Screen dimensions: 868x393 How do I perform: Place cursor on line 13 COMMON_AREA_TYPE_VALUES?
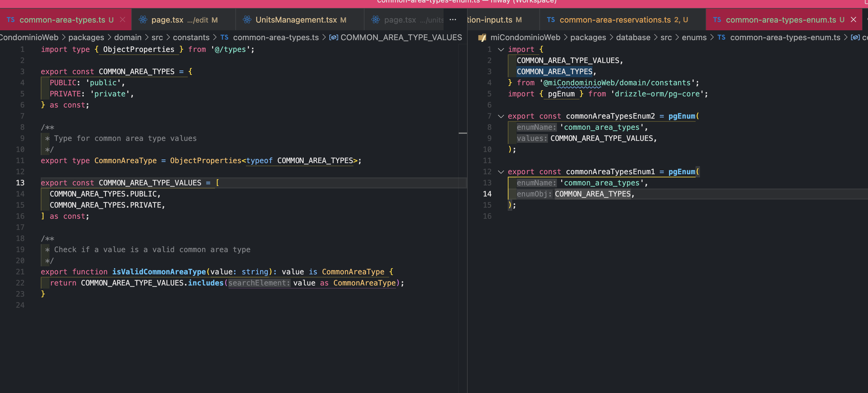150,183
